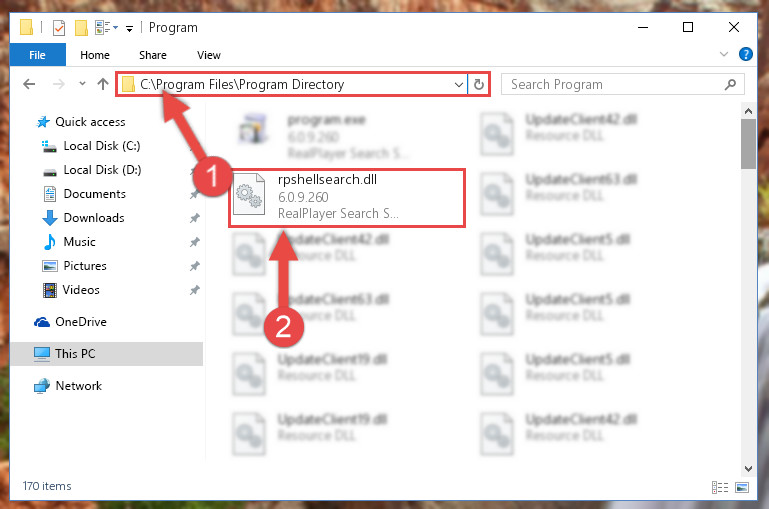Screen dimensions: 769x509
Task: Go up one folder level arrow
Action: click(103, 84)
